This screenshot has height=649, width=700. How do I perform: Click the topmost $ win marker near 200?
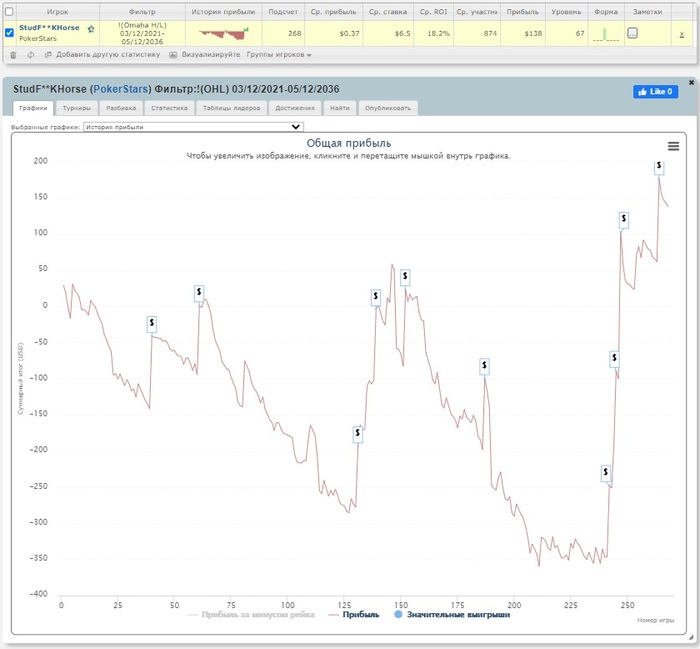coord(659,166)
